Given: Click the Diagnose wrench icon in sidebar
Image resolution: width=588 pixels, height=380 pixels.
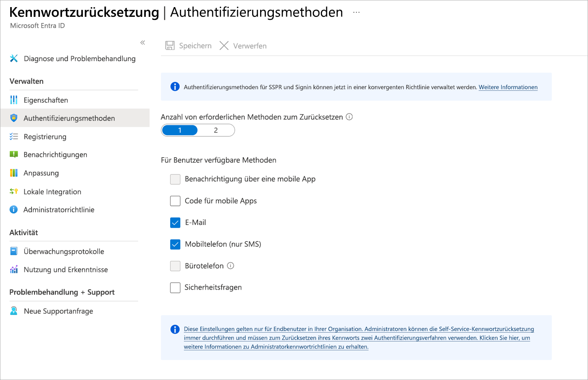Looking at the screenshot, I should (x=14, y=58).
